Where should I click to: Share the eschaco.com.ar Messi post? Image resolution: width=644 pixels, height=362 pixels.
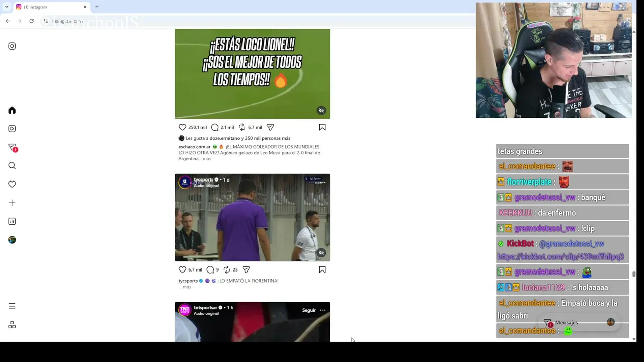[270, 127]
